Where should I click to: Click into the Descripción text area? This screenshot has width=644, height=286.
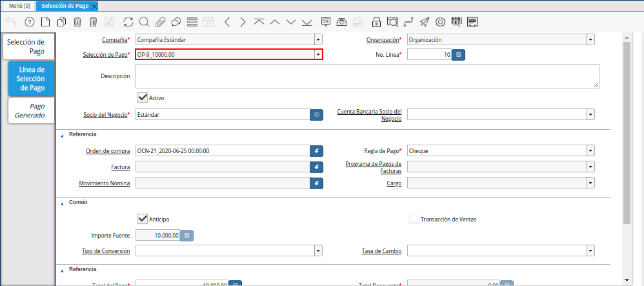click(367, 76)
